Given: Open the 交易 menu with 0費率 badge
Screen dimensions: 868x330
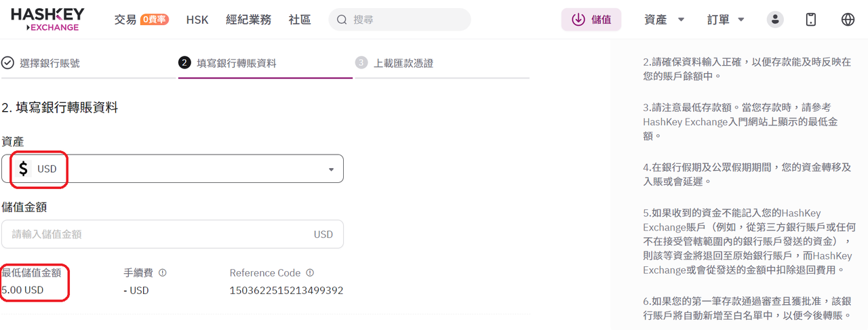Looking at the screenshot, I should 141,20.
